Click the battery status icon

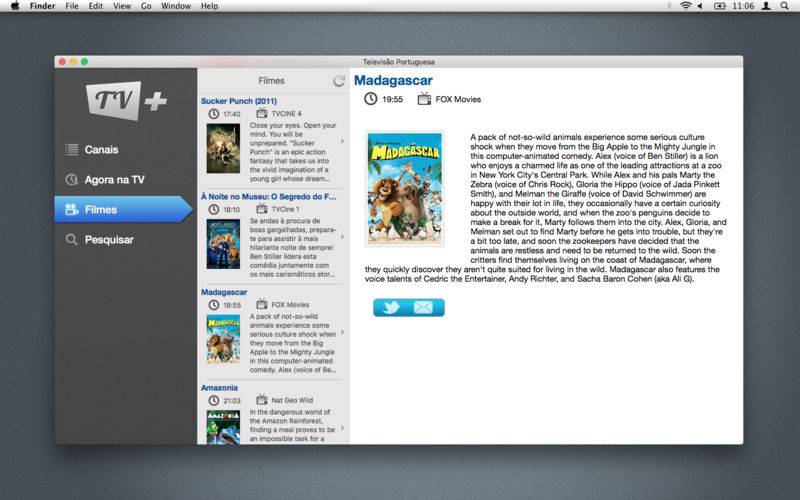pyautogui.click(x=719, y=6)
